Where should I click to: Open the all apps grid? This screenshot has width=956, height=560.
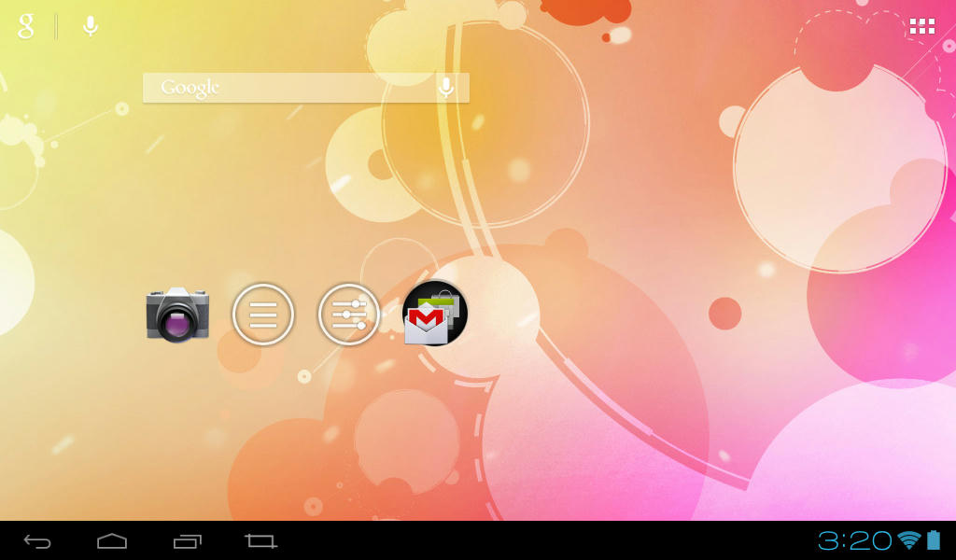click(x=921, y=26)
